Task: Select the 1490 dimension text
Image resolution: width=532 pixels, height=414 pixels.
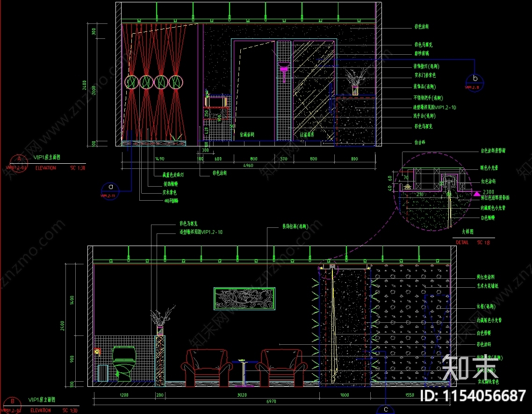Action: click(159, 159)
